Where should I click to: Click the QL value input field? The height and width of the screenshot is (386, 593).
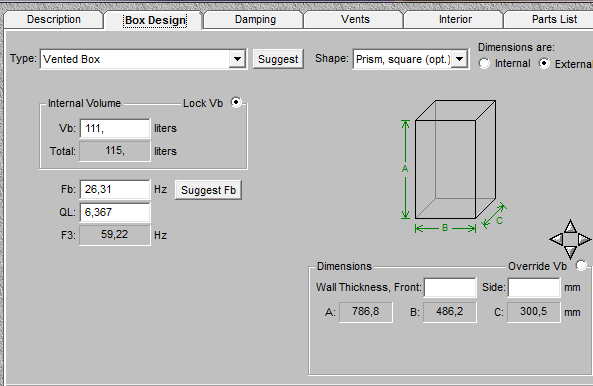pos(115,212)
